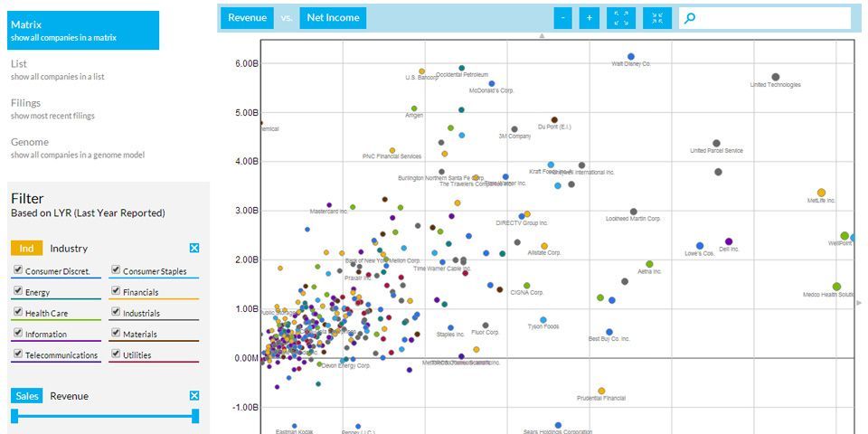Focus the company search field
The height and width of the screenshot is (434, 868).
765,18
